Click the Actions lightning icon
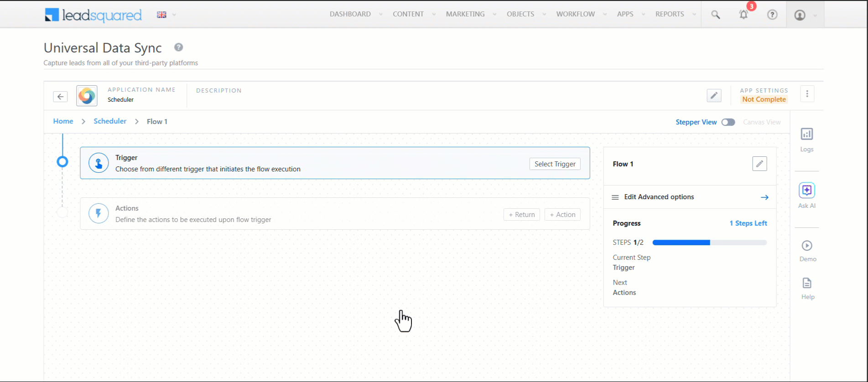 (99, 213)
